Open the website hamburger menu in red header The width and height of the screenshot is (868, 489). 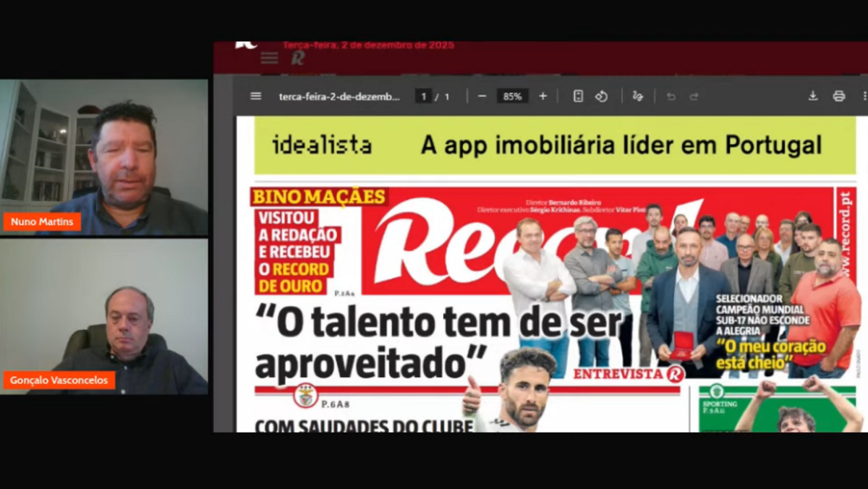(x=269, y=58)
